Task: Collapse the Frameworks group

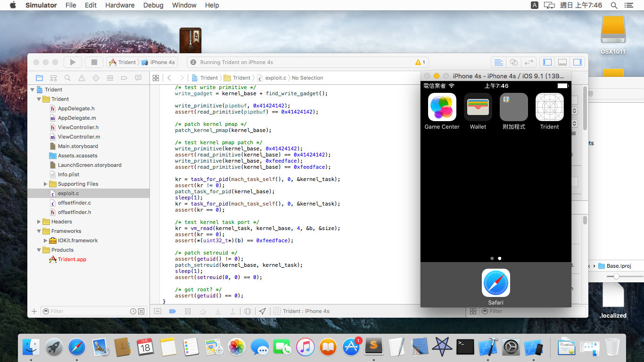Action: [x=39, y=231]
